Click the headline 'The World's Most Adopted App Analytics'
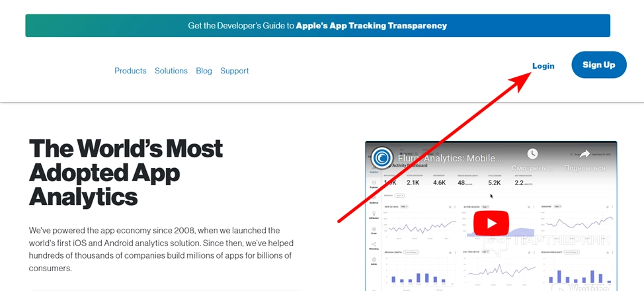 coord(126,172)
